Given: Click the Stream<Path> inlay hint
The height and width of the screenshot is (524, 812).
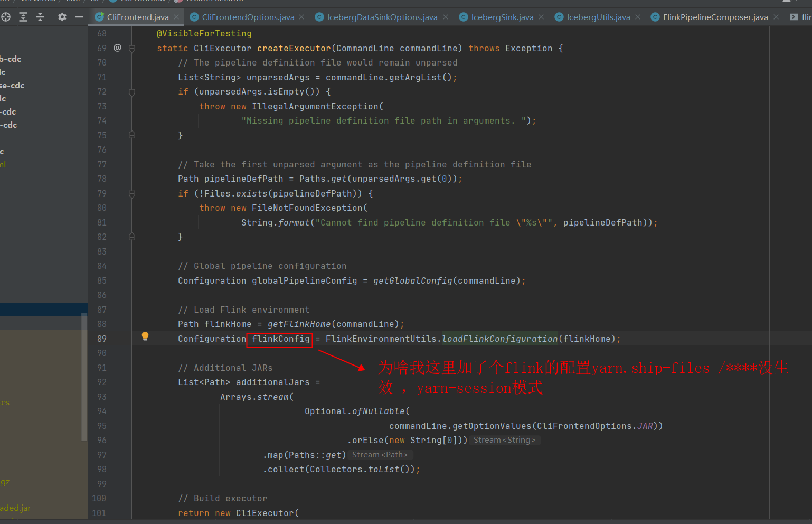Looking at the screenshot, I should [x=380, y=455].
